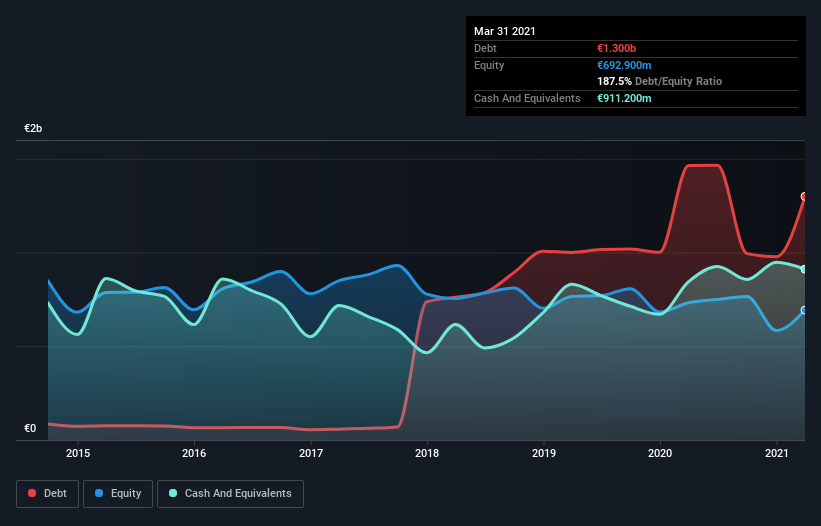The image size is (821, 526).
Task: Click the €2b y-axis label
Action: tap(33, 128)
